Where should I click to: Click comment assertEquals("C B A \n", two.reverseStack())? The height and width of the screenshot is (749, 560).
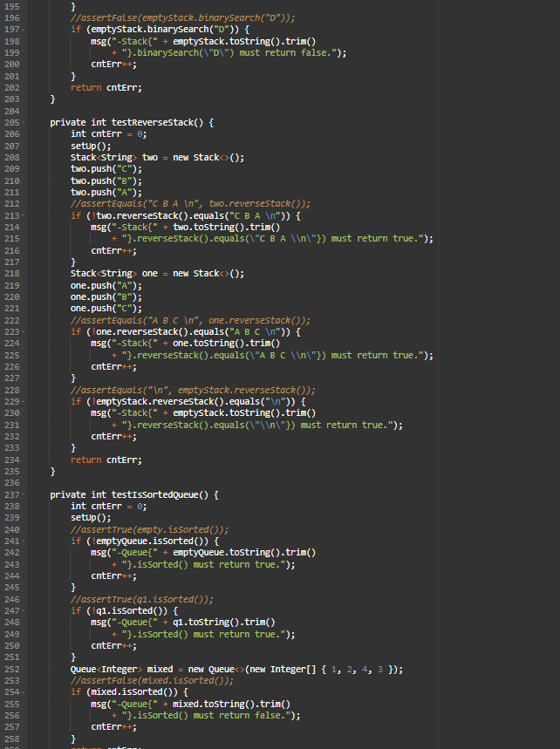[x=191, y=204]
